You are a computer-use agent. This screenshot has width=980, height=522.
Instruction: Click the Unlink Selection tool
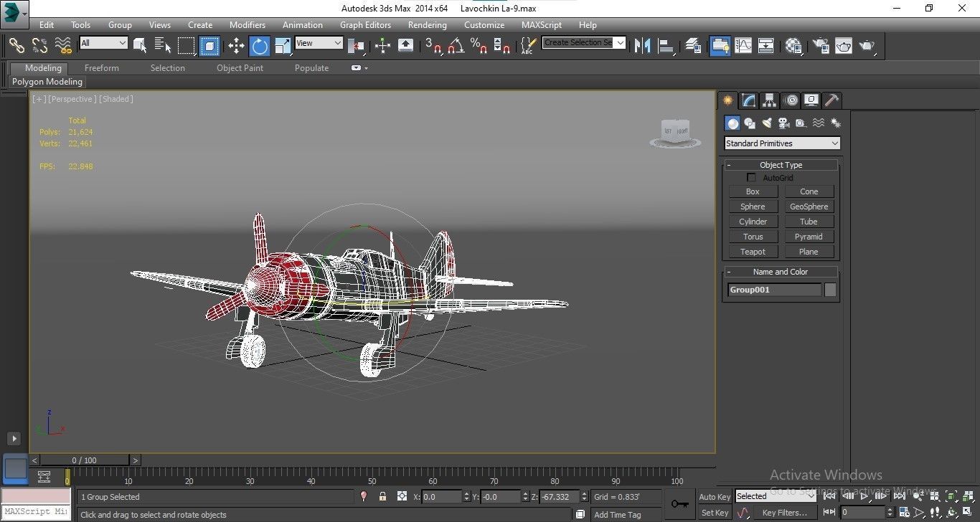click(39, 46)
